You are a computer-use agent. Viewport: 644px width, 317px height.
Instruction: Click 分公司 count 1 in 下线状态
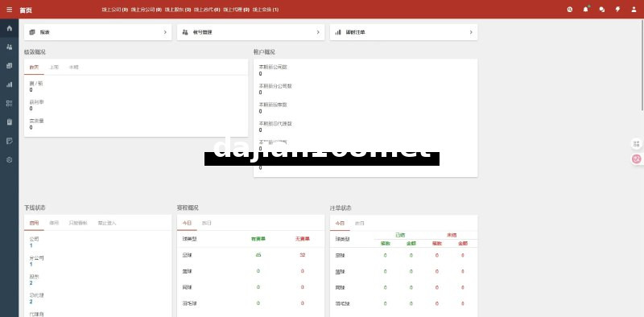click(x=31, y=265)
